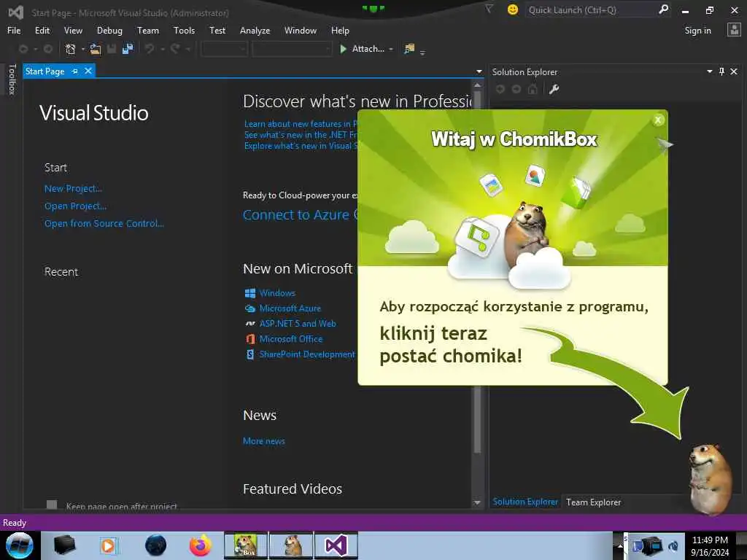This screenshot has width=747, height=560.
Task: Click the New Project... link
Action: (74, 189)
